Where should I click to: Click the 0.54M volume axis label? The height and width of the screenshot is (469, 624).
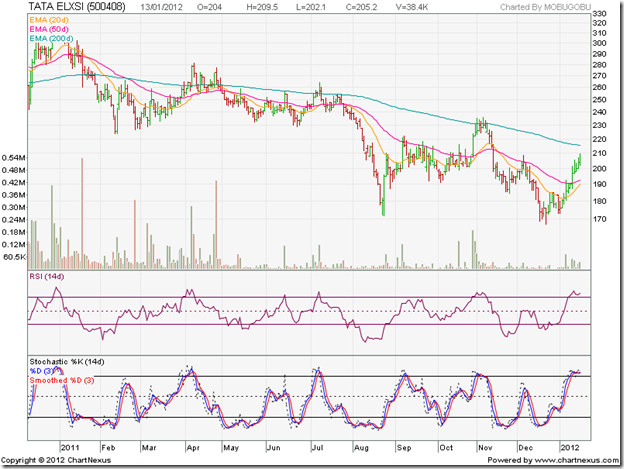click(14, 158)
